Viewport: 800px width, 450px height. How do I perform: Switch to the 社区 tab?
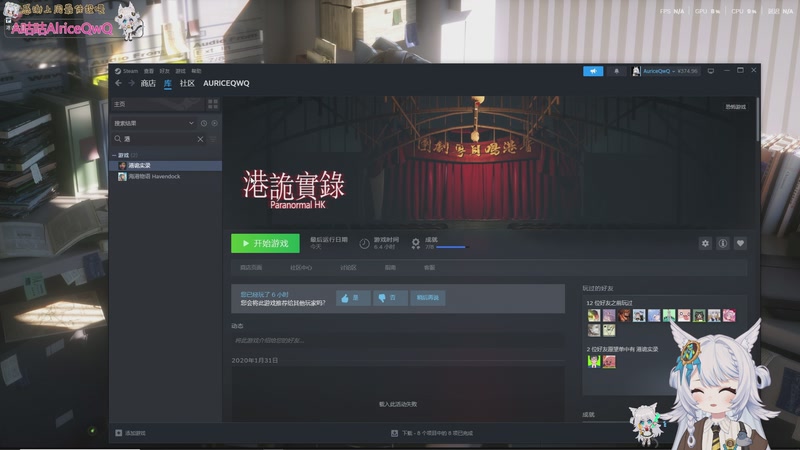pos(187,83)
